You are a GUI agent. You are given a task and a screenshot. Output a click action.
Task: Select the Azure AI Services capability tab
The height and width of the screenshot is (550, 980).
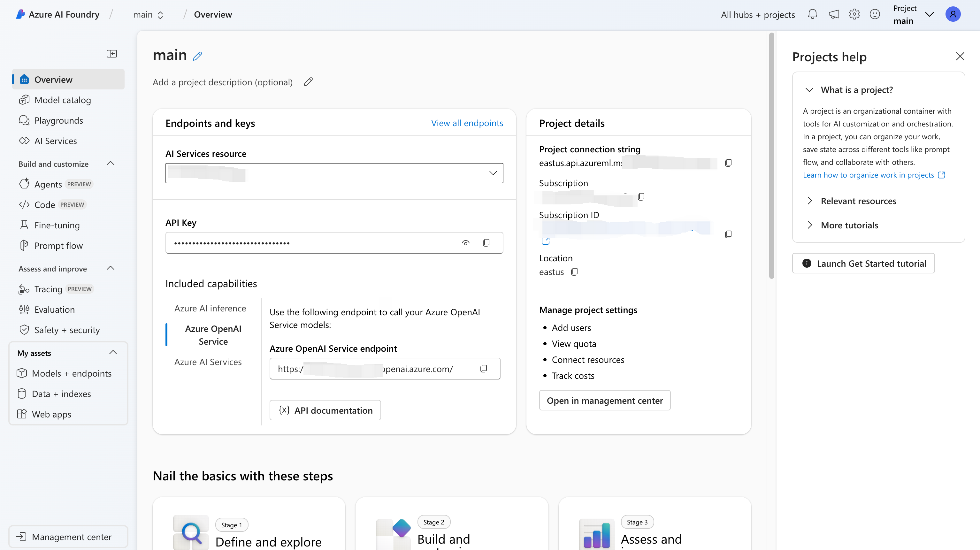pos(208,362)
